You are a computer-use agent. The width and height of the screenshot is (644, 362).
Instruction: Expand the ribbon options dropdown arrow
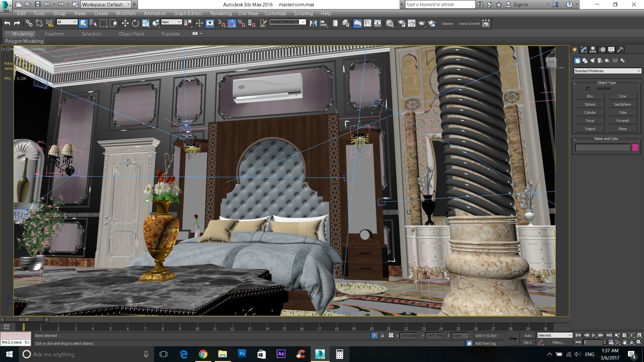(201, 34)
